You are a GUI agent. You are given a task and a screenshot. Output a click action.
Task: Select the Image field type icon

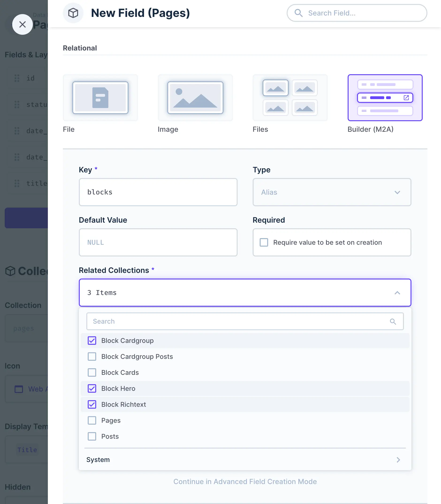coord(195,98)
